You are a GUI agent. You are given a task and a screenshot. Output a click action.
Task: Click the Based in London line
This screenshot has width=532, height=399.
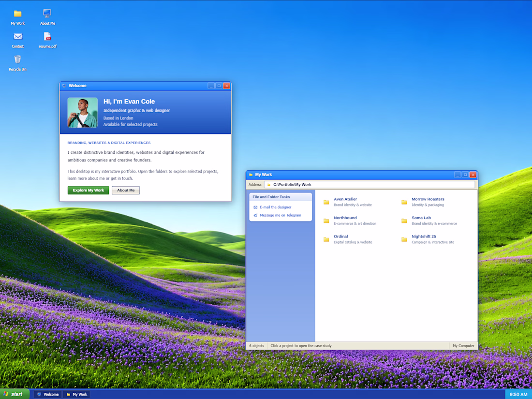(118, 118)
